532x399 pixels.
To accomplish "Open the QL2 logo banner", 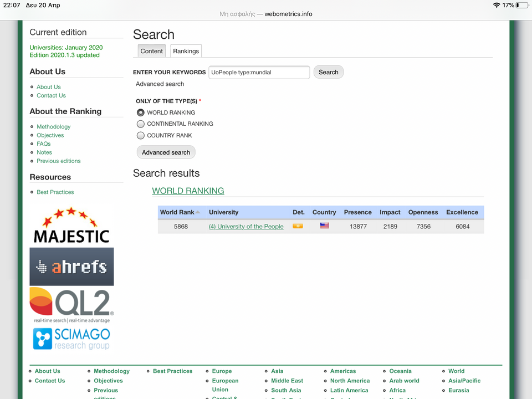I will pos(71,305).
